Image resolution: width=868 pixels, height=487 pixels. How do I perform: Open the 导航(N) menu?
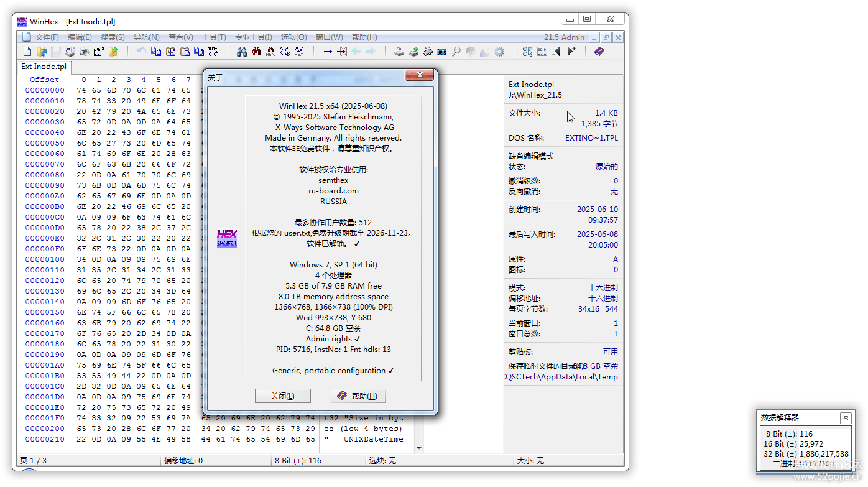click(x=146, y=37)
